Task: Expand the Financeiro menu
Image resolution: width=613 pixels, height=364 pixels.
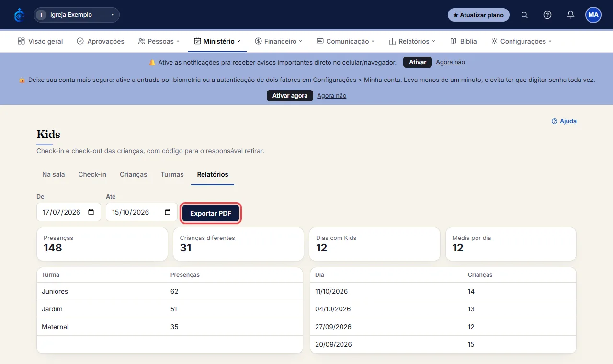Action: click(278, 41)
